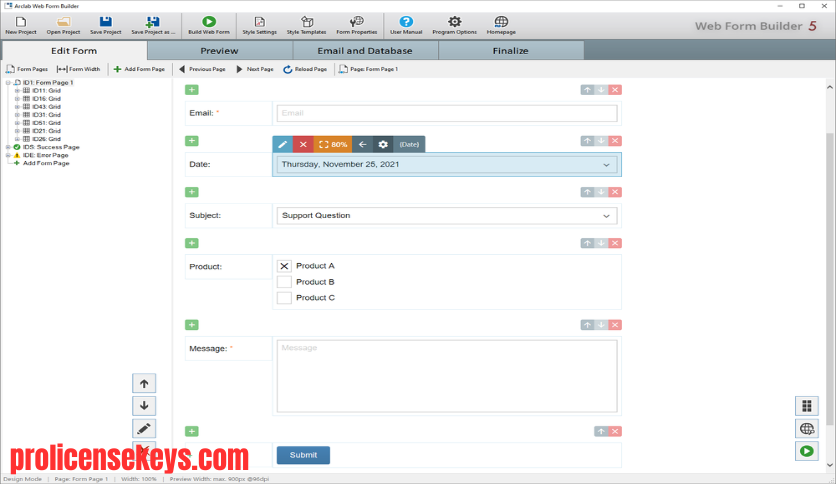This screenshot has height=484, width=836.
Task: Move the Email row up with arrow
Action: 588,90
